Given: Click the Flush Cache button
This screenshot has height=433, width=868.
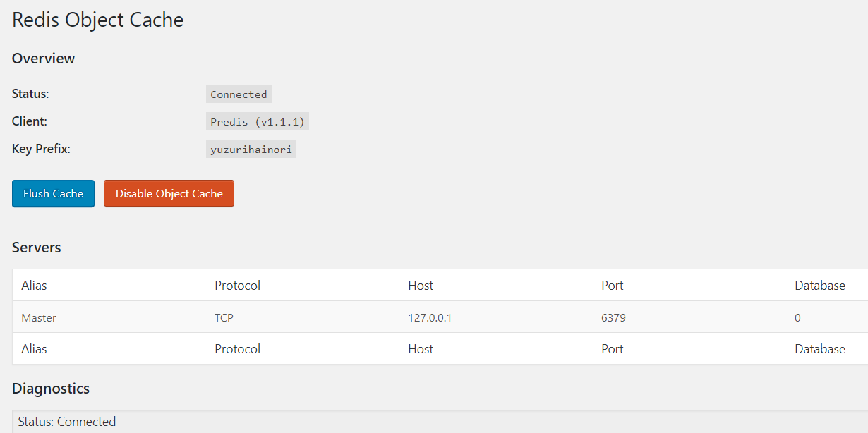Looking at the screenshot, I should 53,194.
